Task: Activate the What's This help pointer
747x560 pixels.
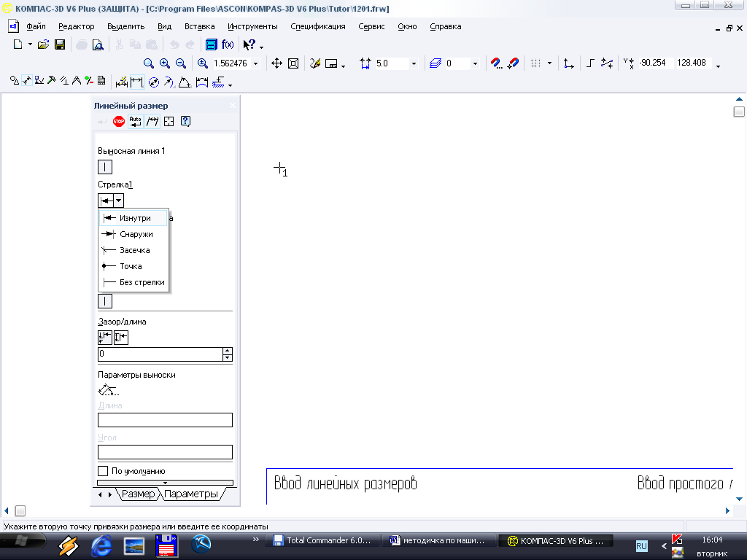Action: (x=249, y=44)
